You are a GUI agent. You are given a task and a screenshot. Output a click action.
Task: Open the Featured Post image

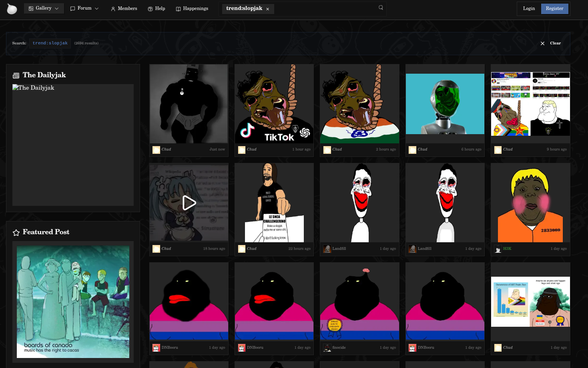click(x=73, y=302)
